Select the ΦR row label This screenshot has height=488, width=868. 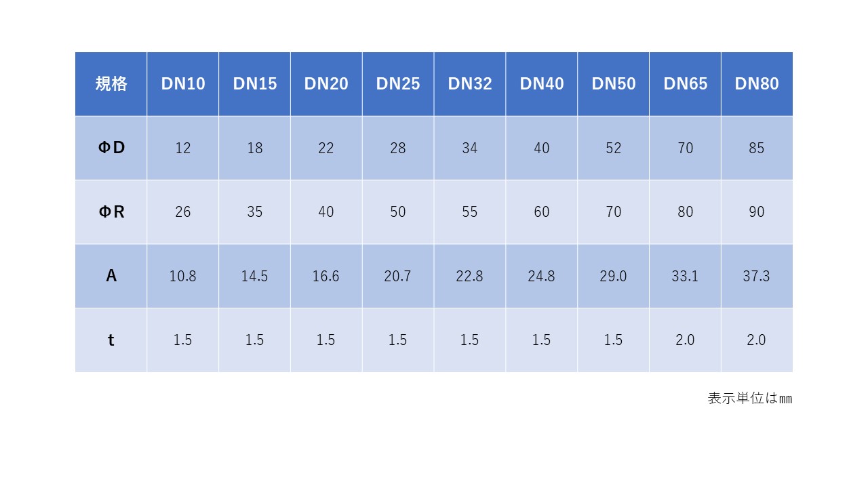pos(111,212)
